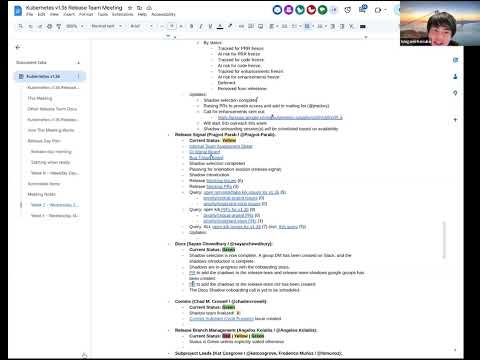Jump to Other Release Team Docs heading

click(x=52, y=109)
